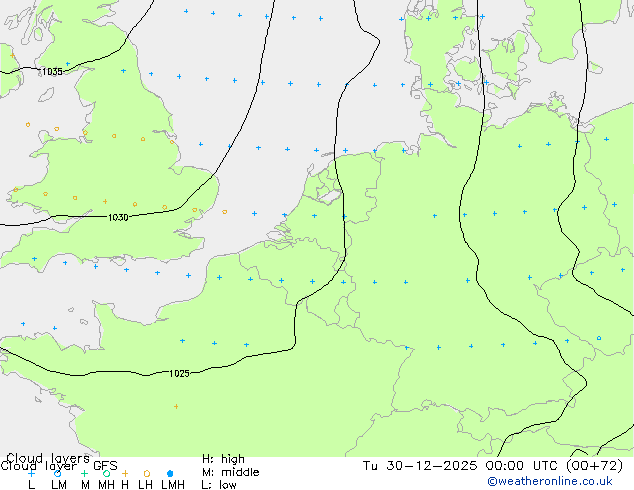Image resolution: width=634 pixels, height=490 pixels.
Task: Click the orange circle legend symbol for LH
Action: [147, 473]
